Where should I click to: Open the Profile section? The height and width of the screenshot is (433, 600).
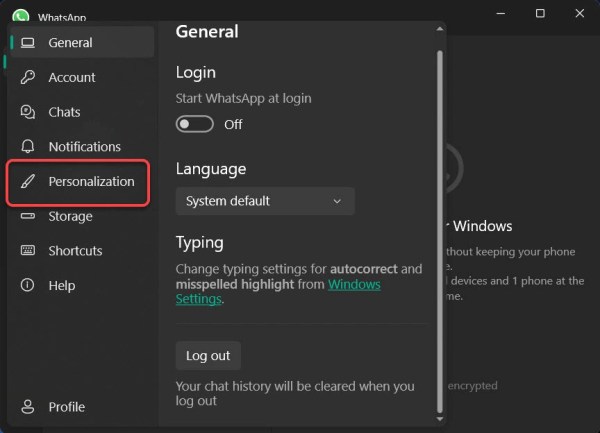point(82,407)
